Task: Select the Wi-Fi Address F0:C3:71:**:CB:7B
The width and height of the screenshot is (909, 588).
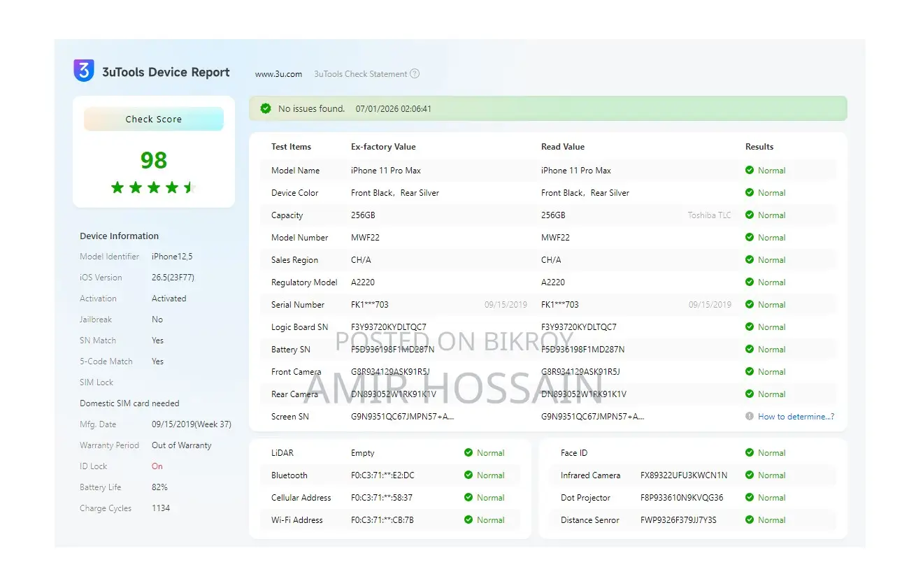Action: click(382, 519)
